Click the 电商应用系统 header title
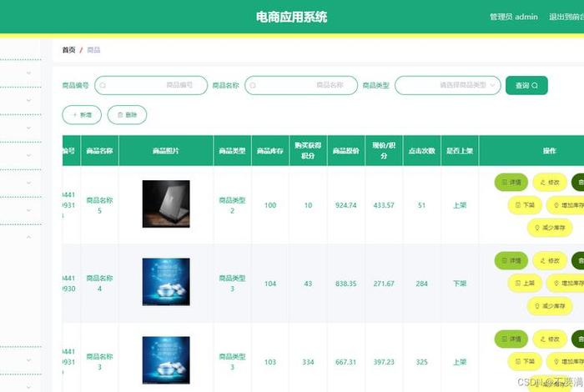Image resolution: width=584 pixels, height=392 pixels. (291, 18)
